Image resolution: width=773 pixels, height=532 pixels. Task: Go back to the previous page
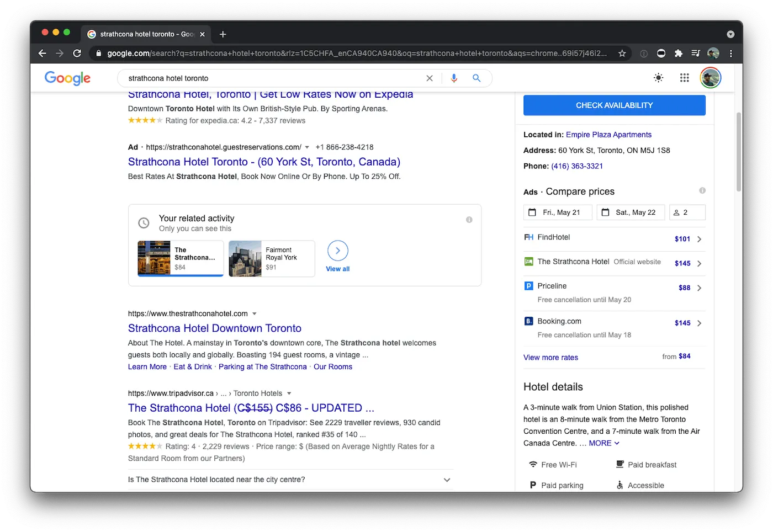coord(43,54)
